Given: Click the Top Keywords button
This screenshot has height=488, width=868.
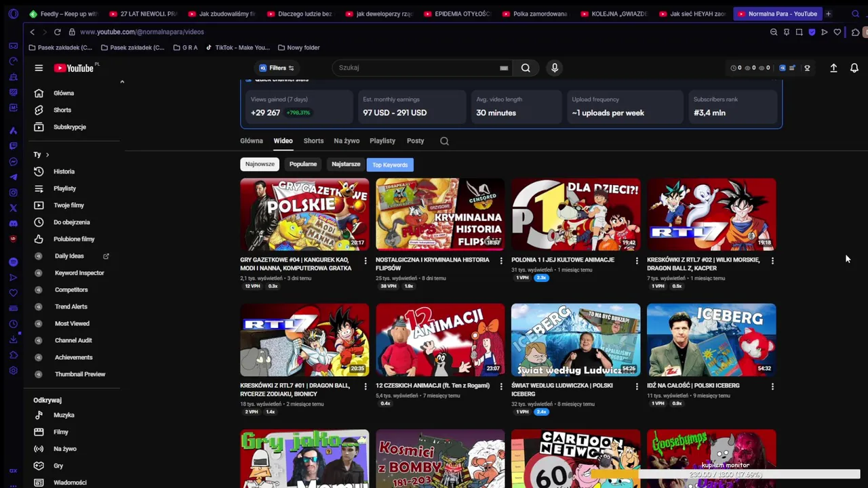Looking at the screenshot, I should pyautogui.click(x=390, y=165).
